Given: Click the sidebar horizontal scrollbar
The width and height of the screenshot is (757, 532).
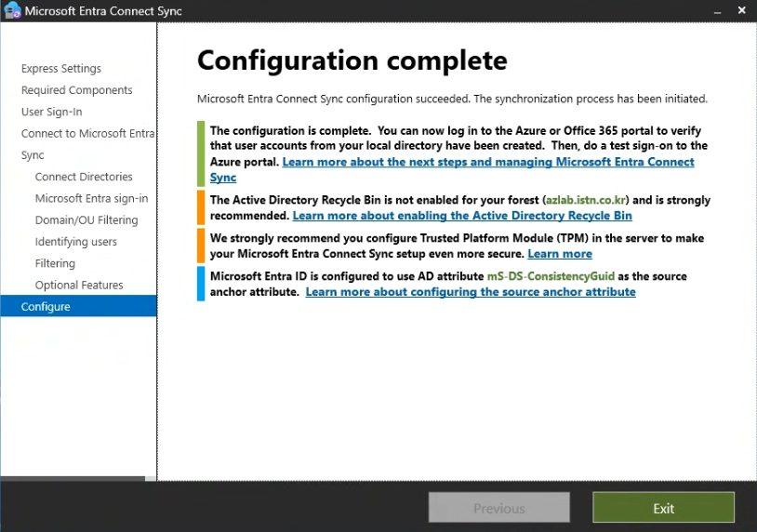Looking at the screenshot, I should tap(73, 478).
